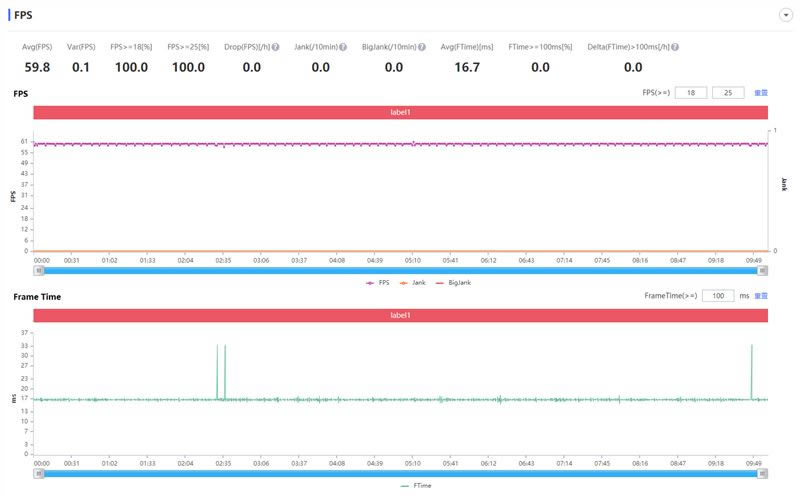Click the left handle of Frame Time range slider
The image size is (800, 496).
(x=39, y=474)
